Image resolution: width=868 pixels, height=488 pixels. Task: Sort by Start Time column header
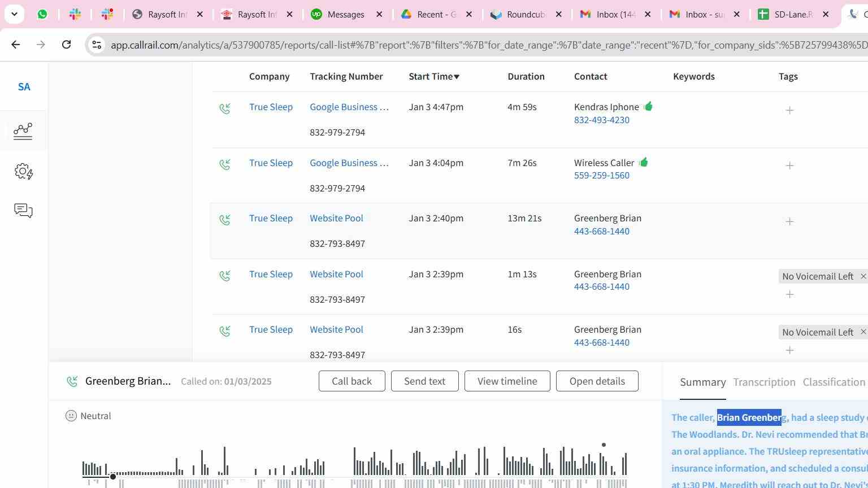pos(434,76)
